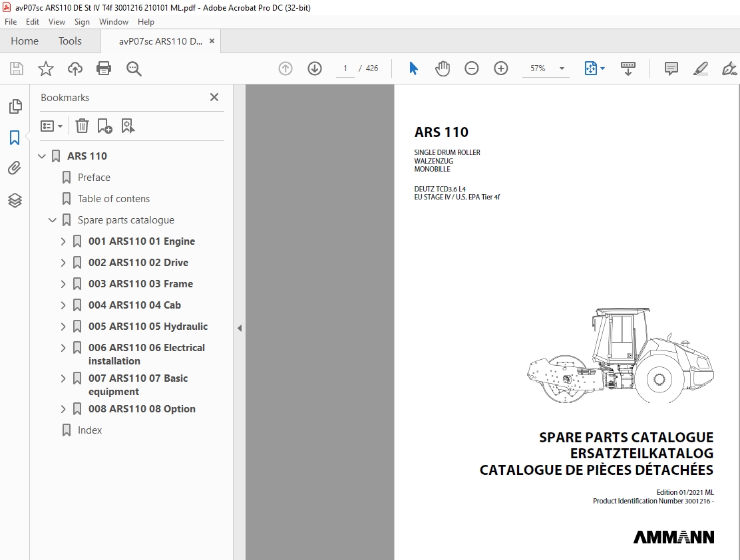
Task: Open the Help menu
Action: 146,22
